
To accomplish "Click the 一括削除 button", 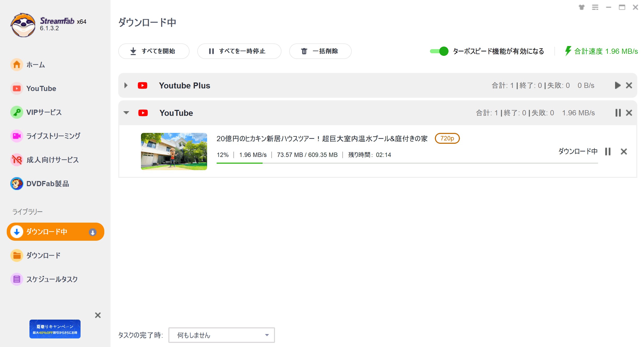I will pos(320,51).
